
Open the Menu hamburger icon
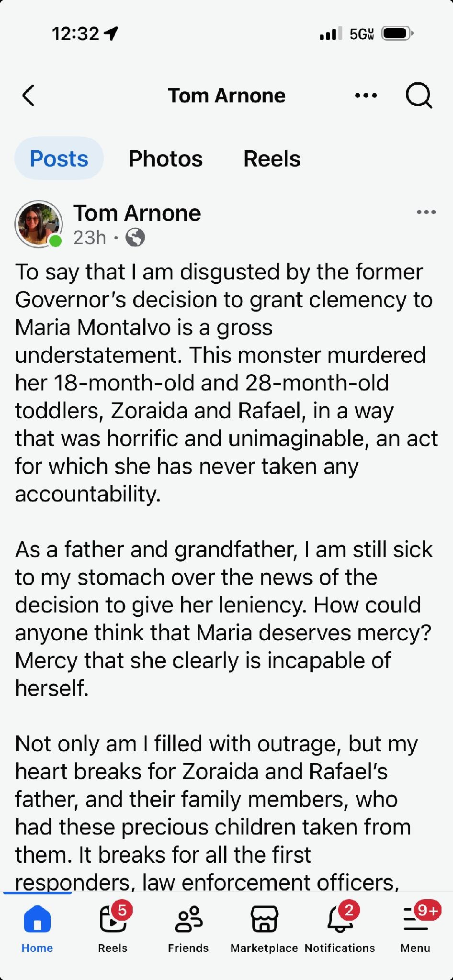pyautogui.click(x=416, y=927)
